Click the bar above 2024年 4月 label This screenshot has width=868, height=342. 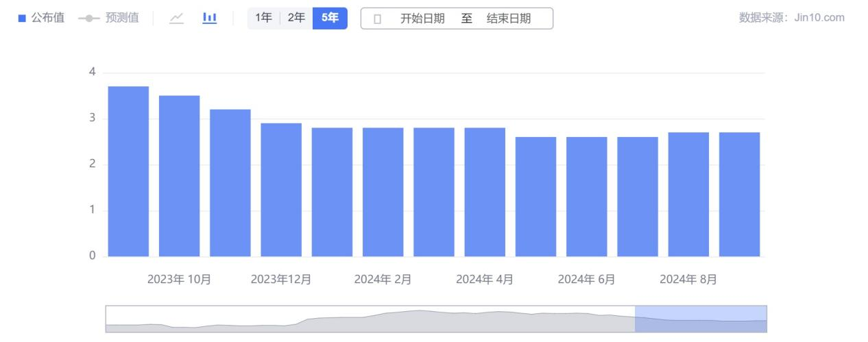tap(485, 192)
